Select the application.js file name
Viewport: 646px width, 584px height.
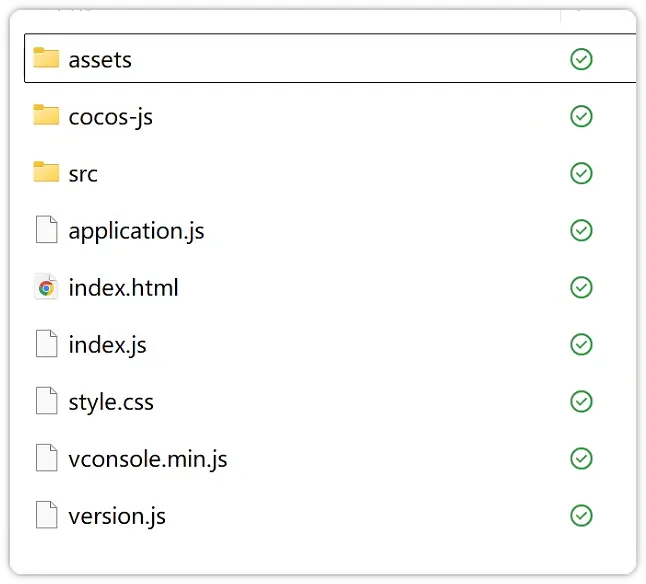click(136, 231)
